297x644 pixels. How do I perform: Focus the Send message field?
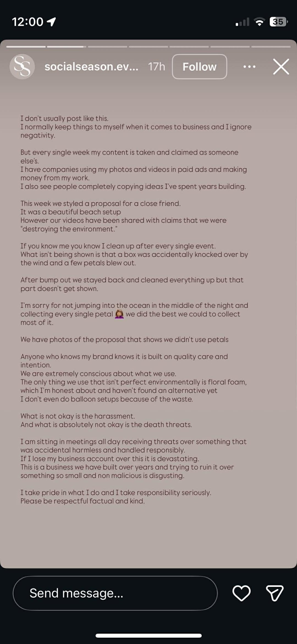115,593
